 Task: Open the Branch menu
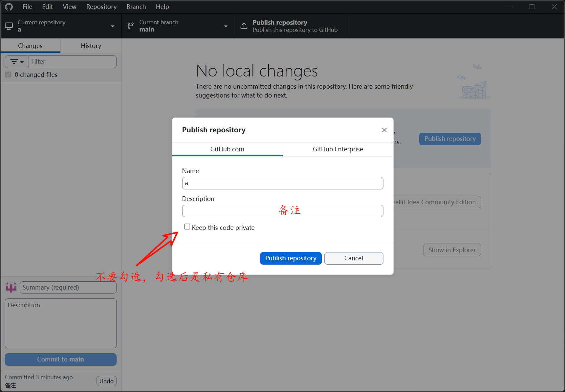coord(136,7)
